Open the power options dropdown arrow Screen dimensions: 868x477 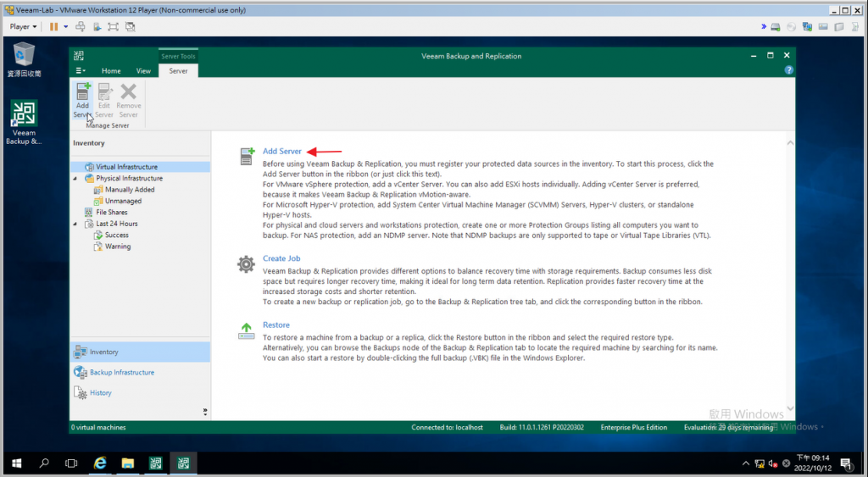click(x=65, y=26)
